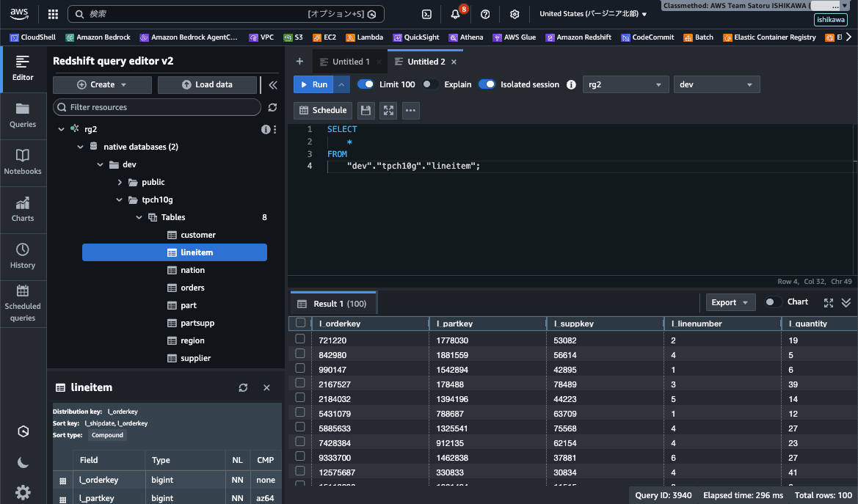
Task: Expand the public schema node
Action: 120,182
